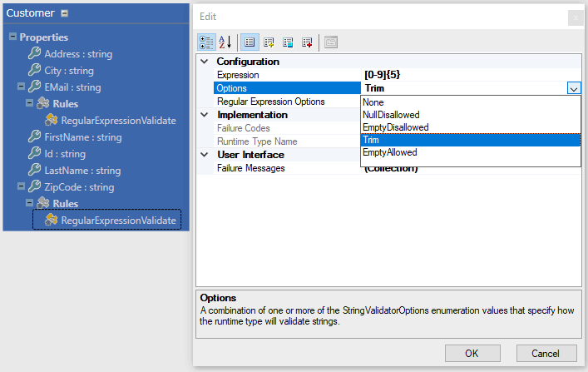This screenshot has height=372, width=588.
Task: Choose EmptyDisallowed in the options list
Action: tap(470, 127)
